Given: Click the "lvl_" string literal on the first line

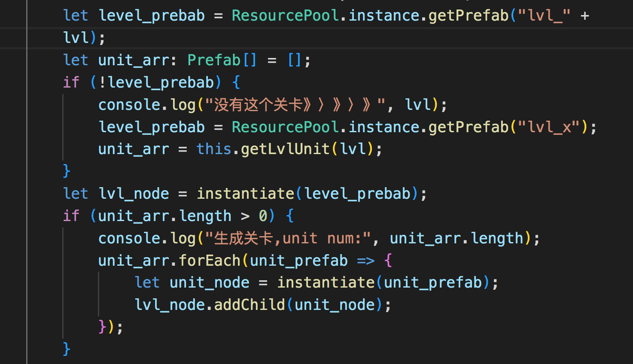Looking at the screenshot, I should click(x=545, y=15).
